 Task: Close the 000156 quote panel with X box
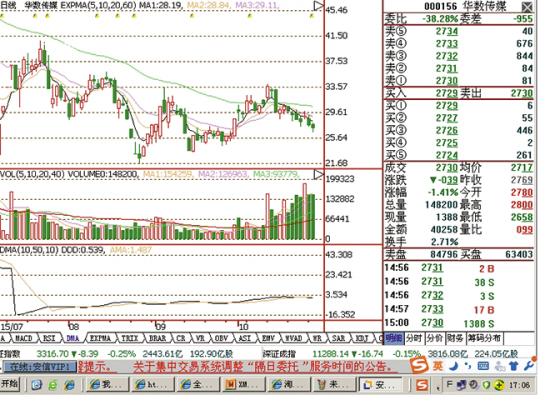point(526,6)
